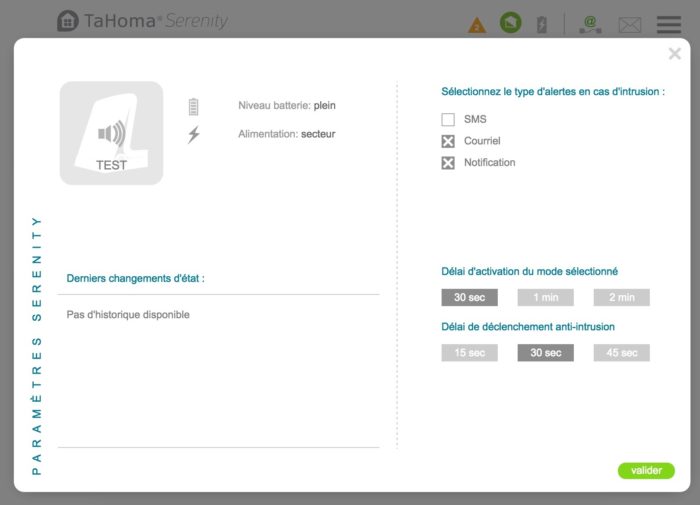
Task: Set activation delay to 1 min
Action: (545, 297)
